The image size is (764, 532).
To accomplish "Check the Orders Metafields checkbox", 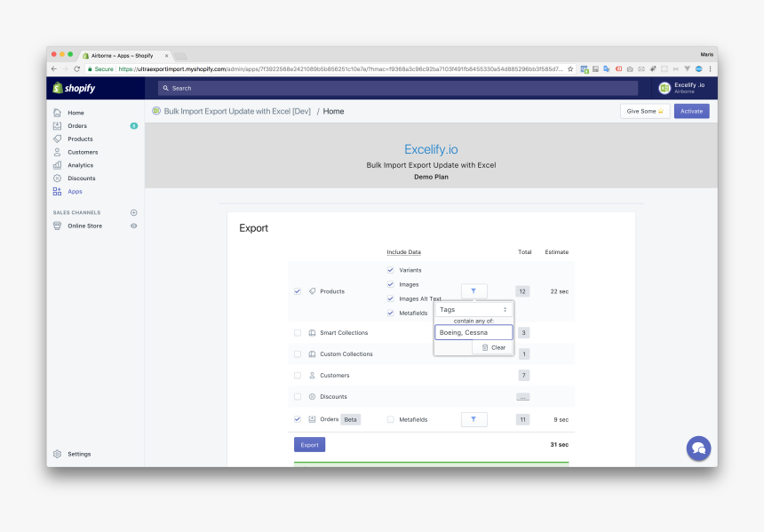I will coord(390,419).
